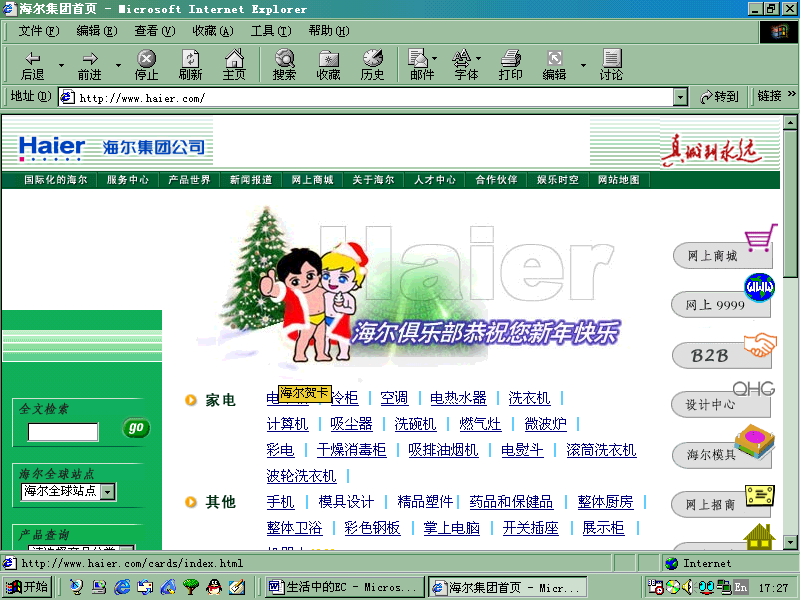The height and width of the screenshot is (600, 800).
Task: Open the 电热水器 product link
Action: click(458, 398)
